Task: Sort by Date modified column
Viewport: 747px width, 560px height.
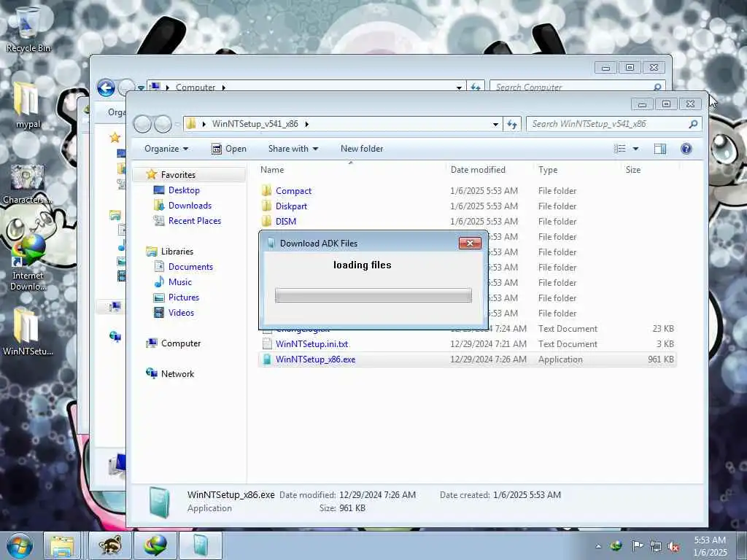Action: (478, 169)
